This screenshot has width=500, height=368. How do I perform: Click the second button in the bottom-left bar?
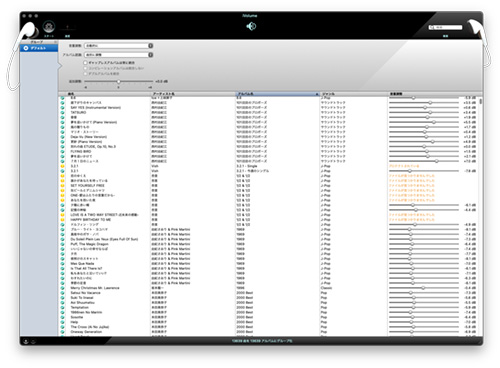coord(33,341)
